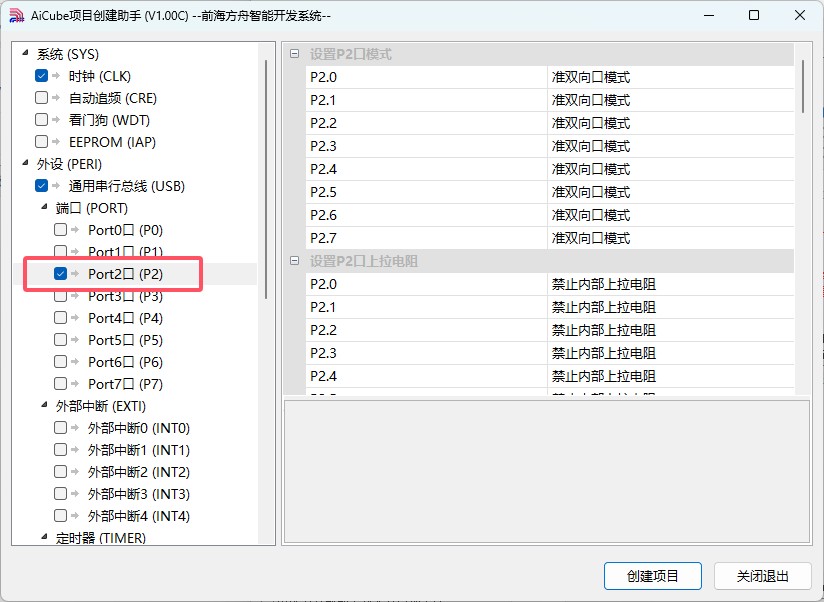The height and width of the screenshot is (602, 824).
Task: Open P2.0 mode value 准双向口模式
Action: (670, 77)
